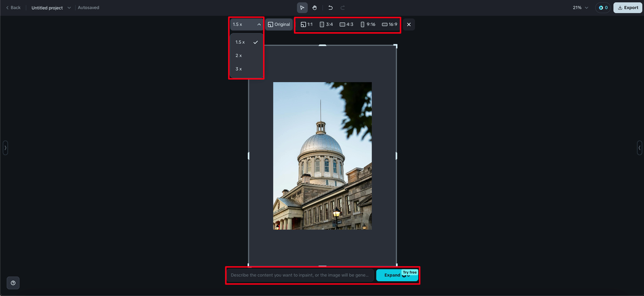644x296 pixels.
Task: Click the dome building photo on canvas
Action: [323, 156]
